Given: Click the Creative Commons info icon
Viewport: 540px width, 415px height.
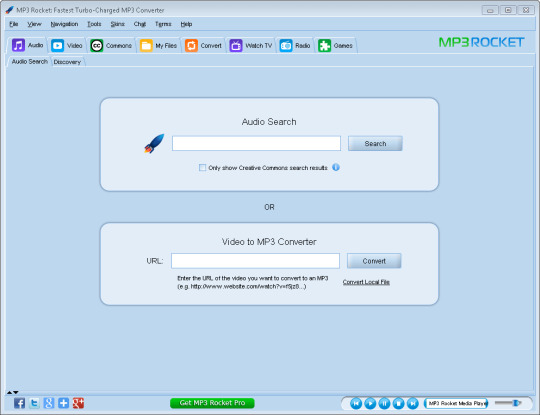Looking at the screenshot, I should (336, 167).
